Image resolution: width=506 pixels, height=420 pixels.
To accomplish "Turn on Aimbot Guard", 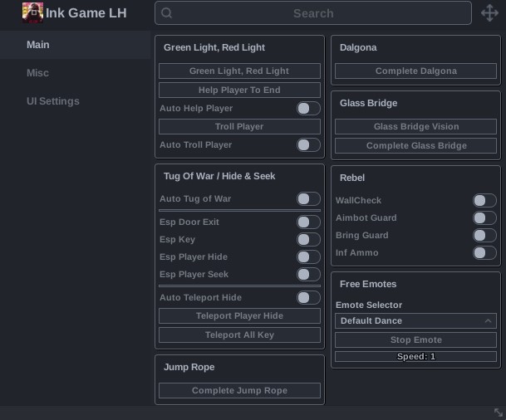I will point(484,218).
